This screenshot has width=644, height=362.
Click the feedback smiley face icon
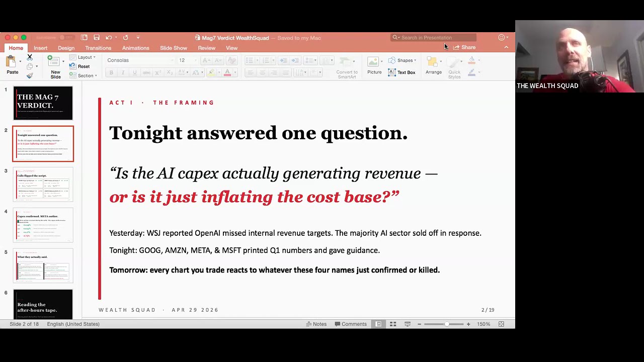pos(502,38)
